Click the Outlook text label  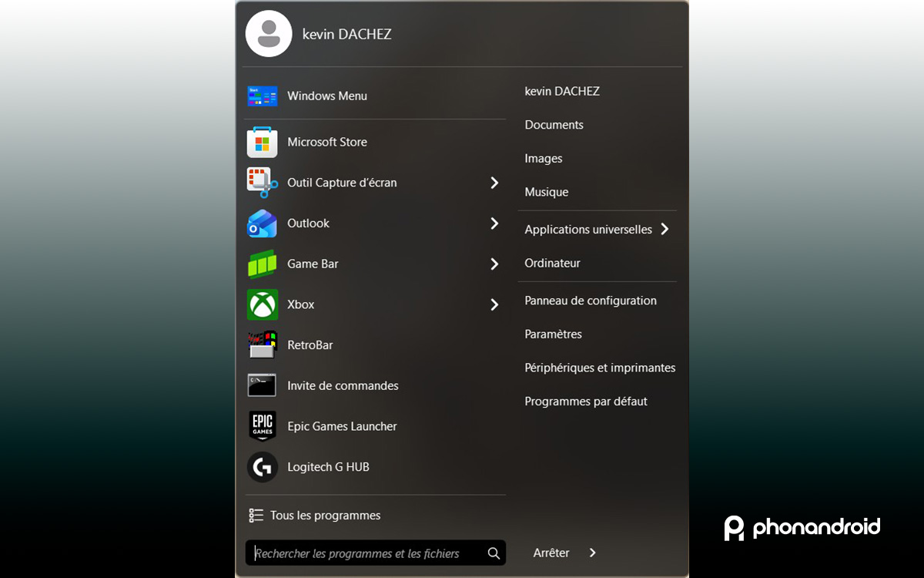(x=308, y=223)
